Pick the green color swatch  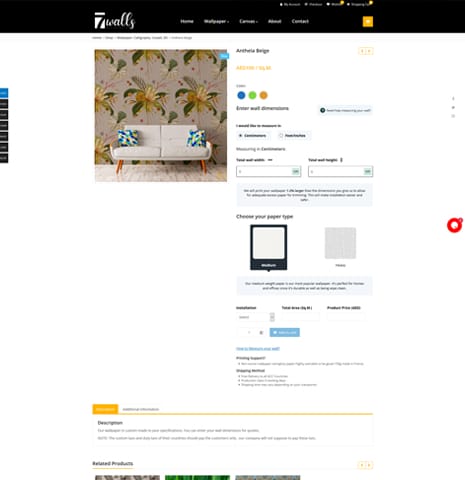click(x=252, y=95)
